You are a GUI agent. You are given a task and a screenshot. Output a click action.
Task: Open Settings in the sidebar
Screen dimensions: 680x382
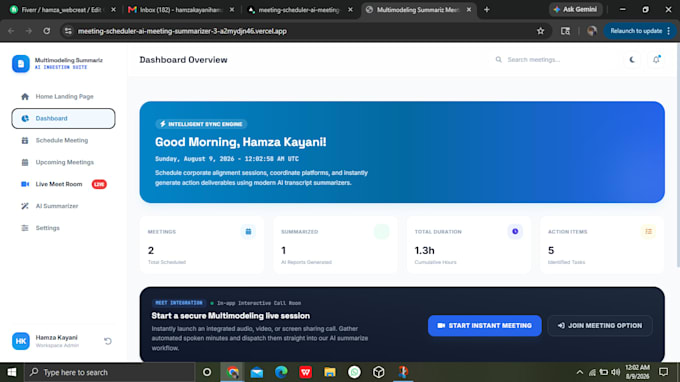click(63, 228)
